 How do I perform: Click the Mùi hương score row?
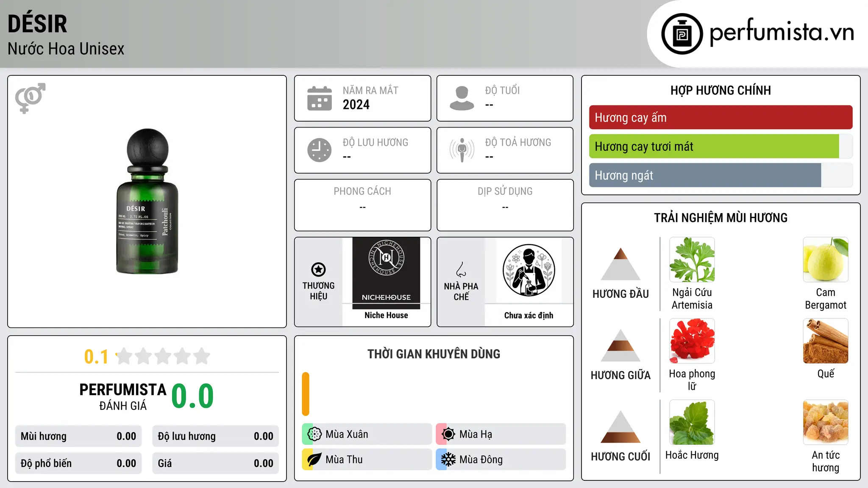78,436
